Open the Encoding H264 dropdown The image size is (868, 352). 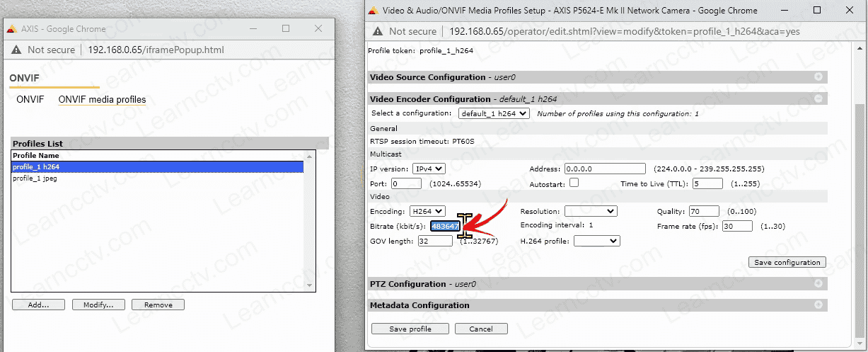pos(427,211)
